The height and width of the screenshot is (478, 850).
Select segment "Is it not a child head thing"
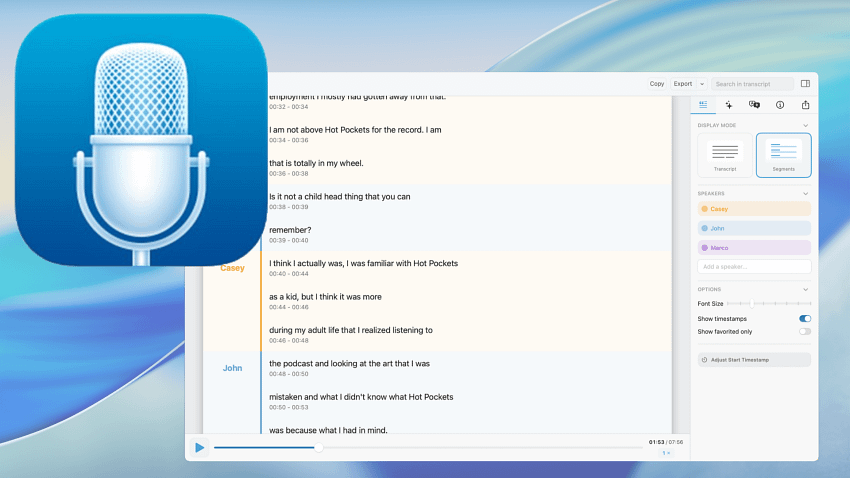[x=339, y=197]
